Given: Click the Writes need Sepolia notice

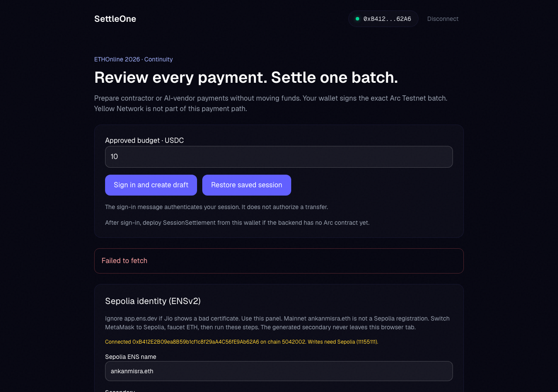Looking at the screenshot, I should click(x=343, y=342).
